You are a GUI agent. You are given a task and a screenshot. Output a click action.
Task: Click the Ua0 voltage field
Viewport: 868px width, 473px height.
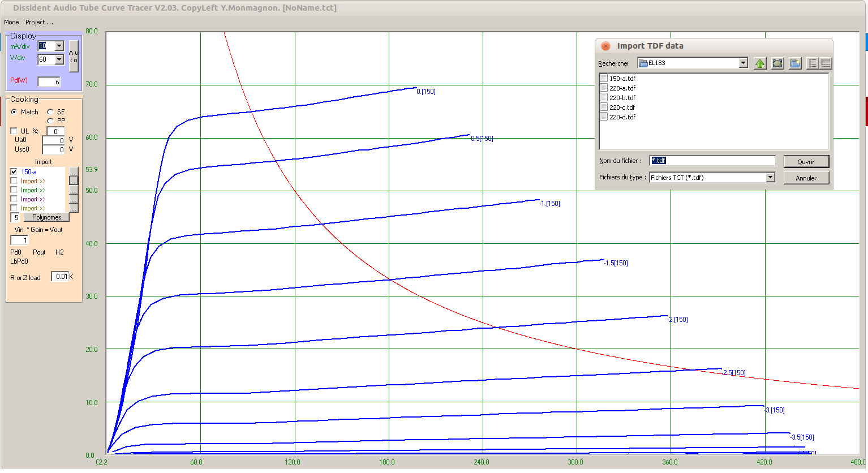[53, 140]
